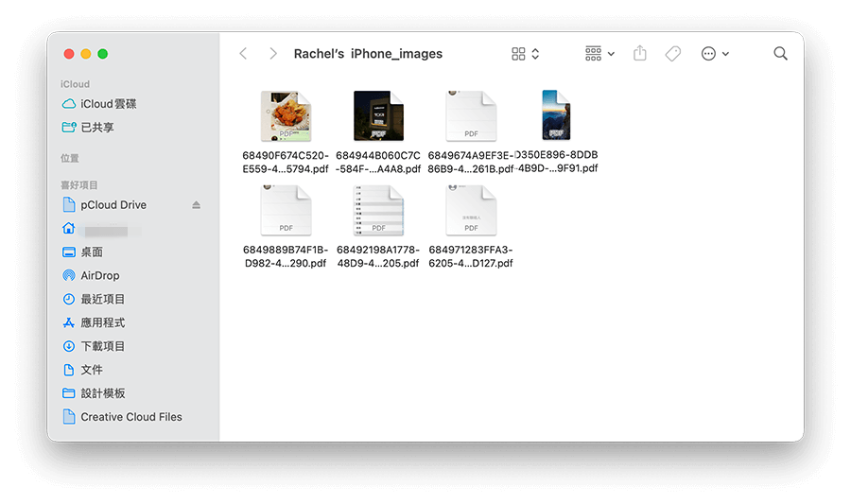Select Creative Cloud Files in sidebar
This screenshot has width=851, height=504.
click(x=130, y=417)
